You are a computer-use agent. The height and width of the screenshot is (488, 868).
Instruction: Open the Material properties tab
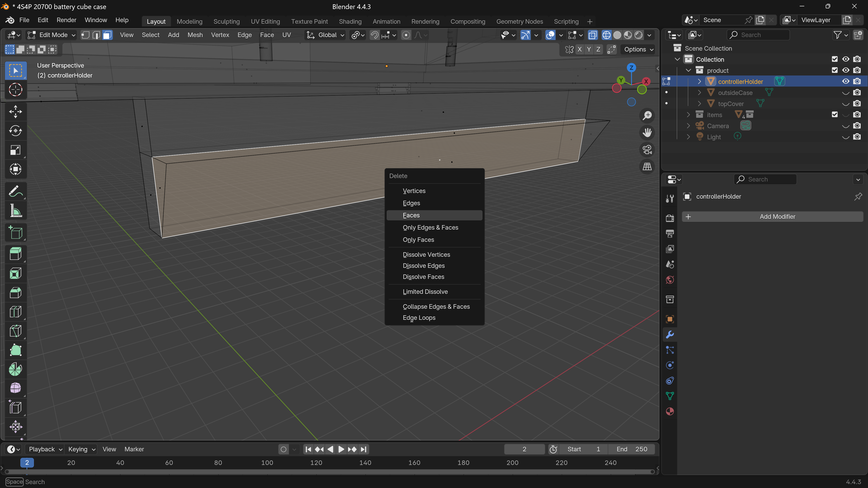[x=670, y=412]
